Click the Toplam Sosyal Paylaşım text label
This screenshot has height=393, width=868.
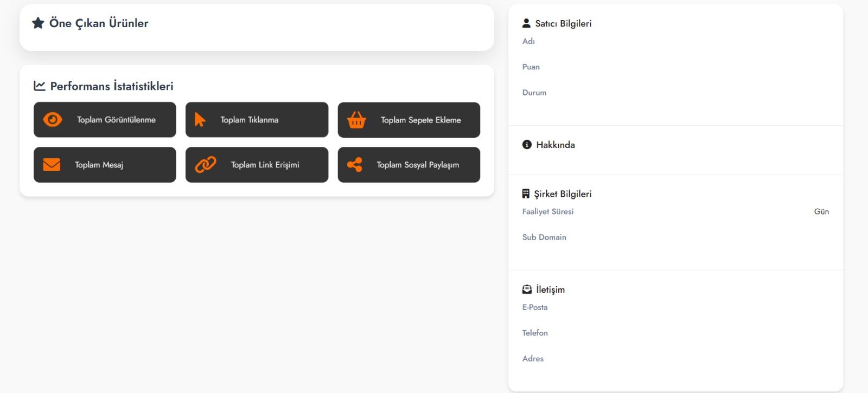(x=418, y=165)
